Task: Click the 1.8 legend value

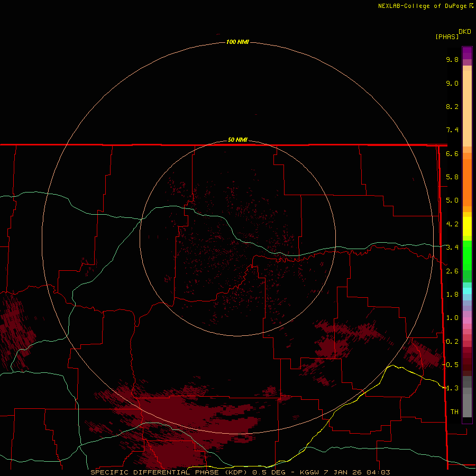Action: [x=452, y=295]
